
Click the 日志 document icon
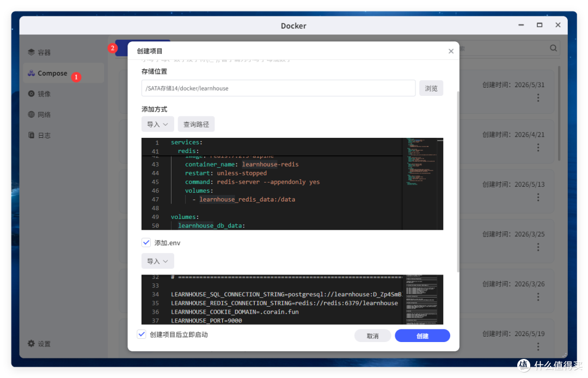(x=31, y=135)
